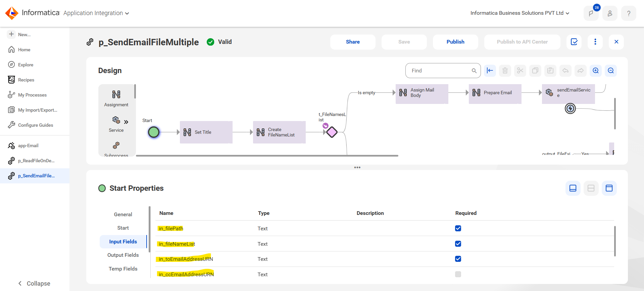Screen dimensions: 644x291
Task: Select the Service step in palette
Action: [116, 124]
